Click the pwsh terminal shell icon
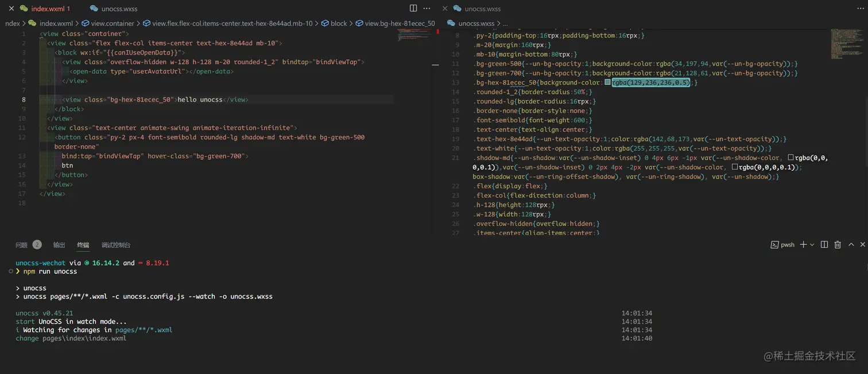This screenshot has width=868, height=374. (x=774, y=245)
